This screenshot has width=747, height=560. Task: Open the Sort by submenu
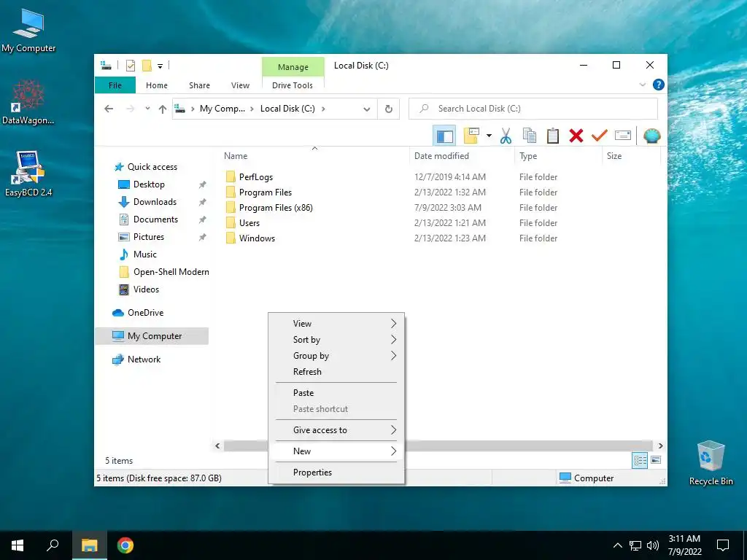tap(336, 340)
